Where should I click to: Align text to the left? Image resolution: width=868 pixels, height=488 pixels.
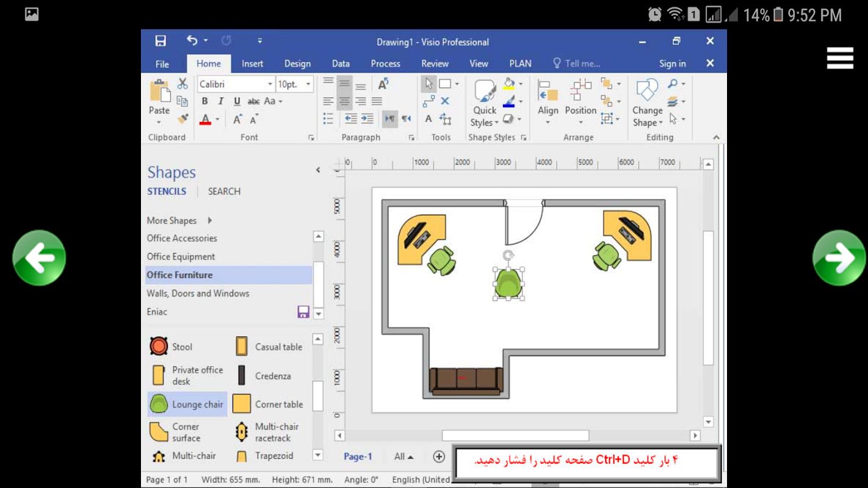click(x=328, y=101)
